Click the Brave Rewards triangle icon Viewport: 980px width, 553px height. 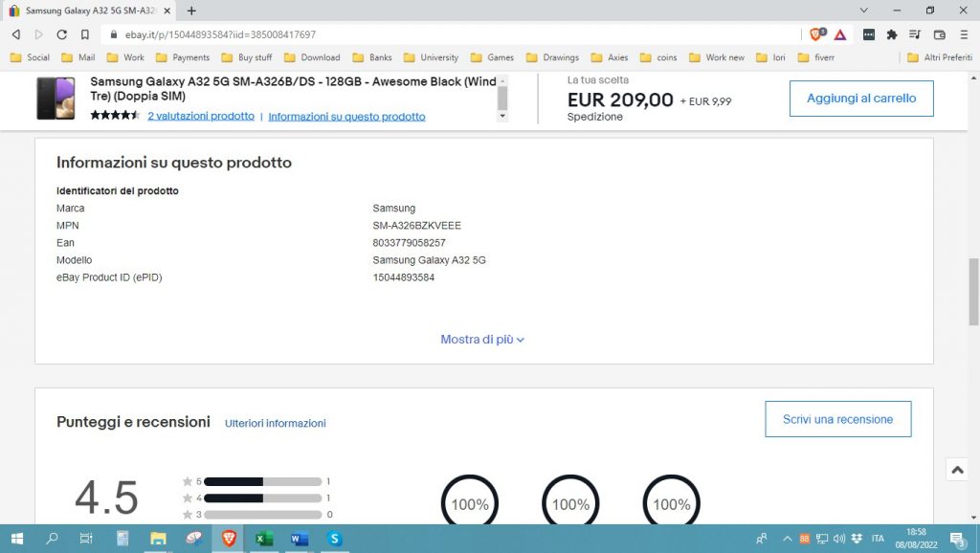tap(839, 34)
